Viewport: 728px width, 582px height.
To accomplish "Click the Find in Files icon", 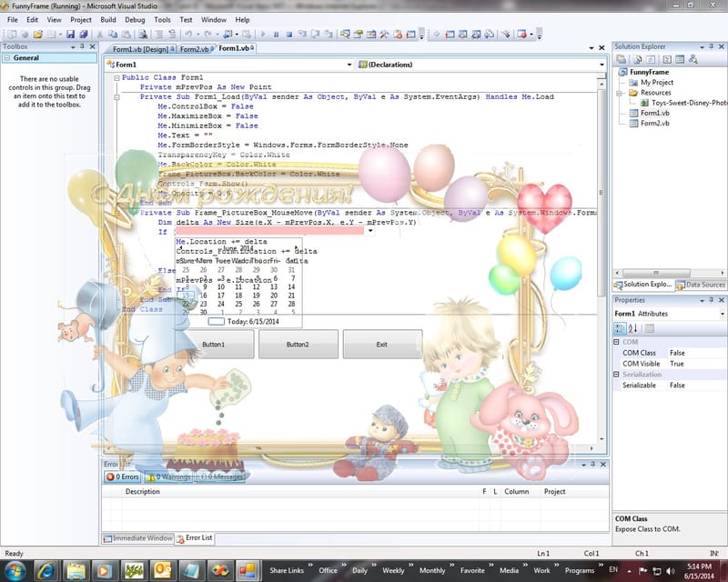I will click(143, 34).
